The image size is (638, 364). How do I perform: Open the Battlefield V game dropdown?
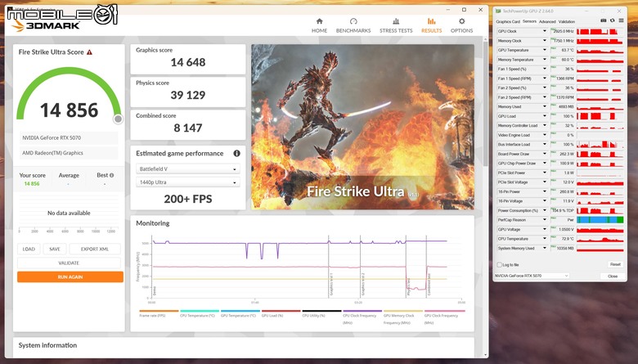click(187, 169)
